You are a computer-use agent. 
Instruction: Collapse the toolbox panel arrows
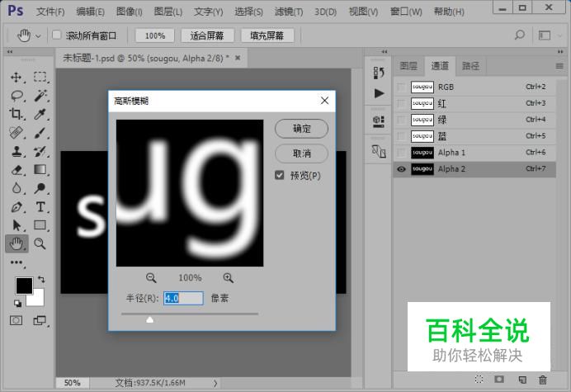tap(9, 52)
